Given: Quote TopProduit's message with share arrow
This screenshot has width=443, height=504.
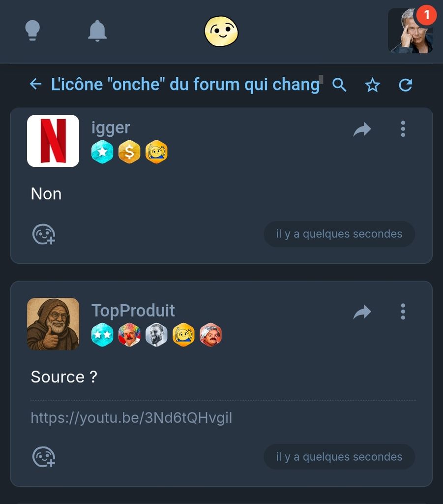Looking at the screenshot, I should [x=362, y=312].
